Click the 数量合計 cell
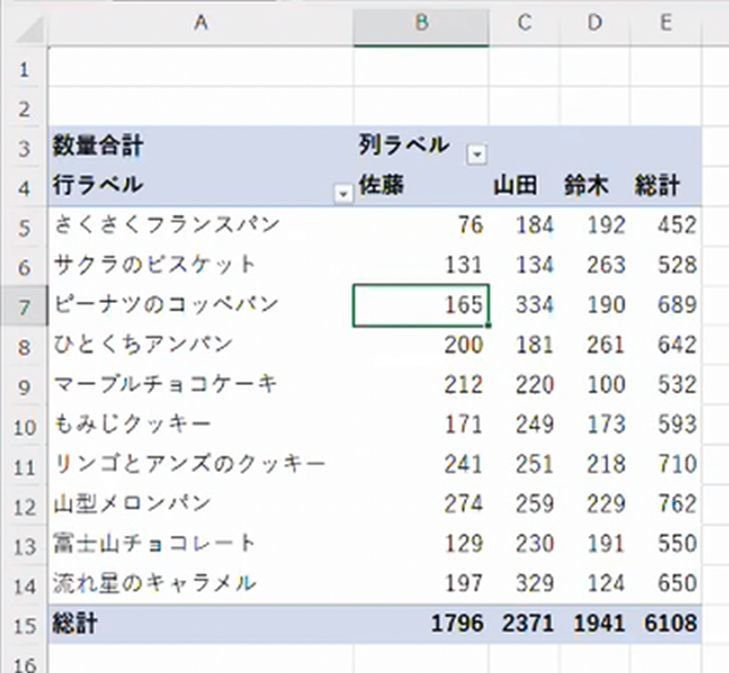This screenshot has height=673, width=729. 201,146
